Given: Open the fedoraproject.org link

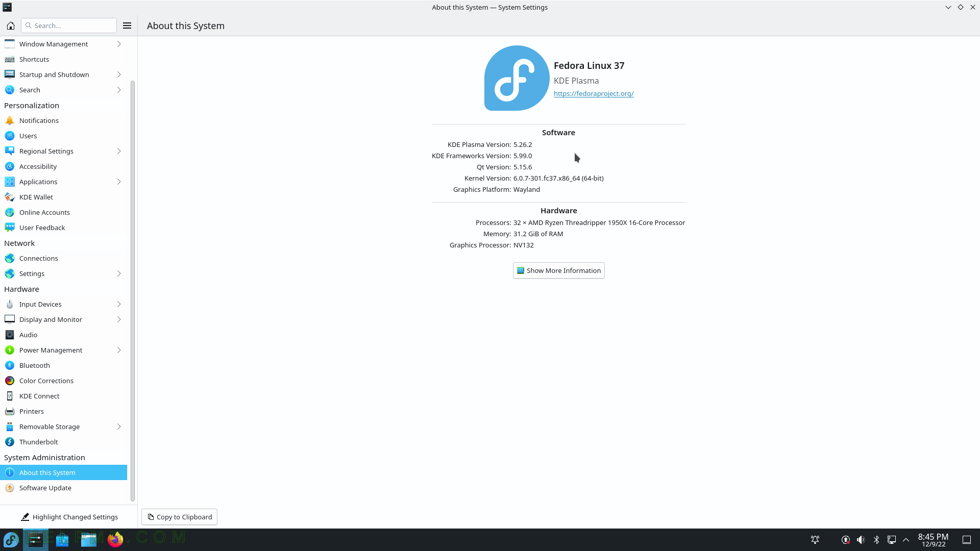Looking at the screenshot, I should pos(594,93).
